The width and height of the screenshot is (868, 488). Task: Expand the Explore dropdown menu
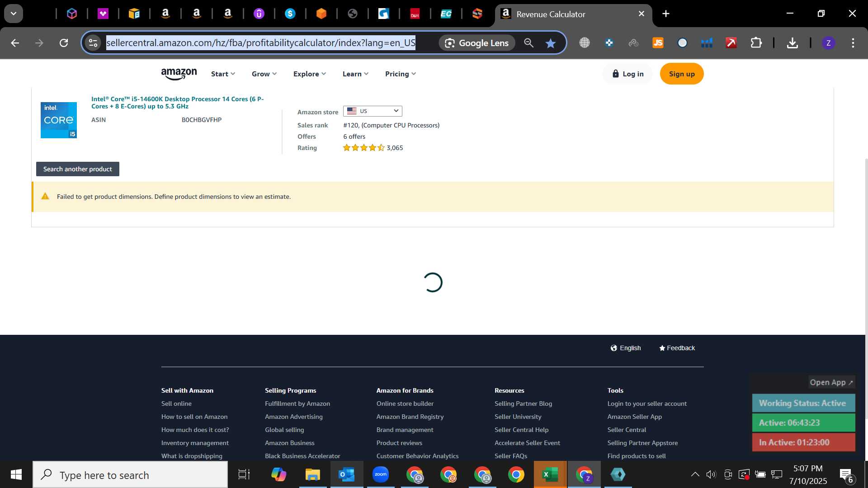point(309,74)
